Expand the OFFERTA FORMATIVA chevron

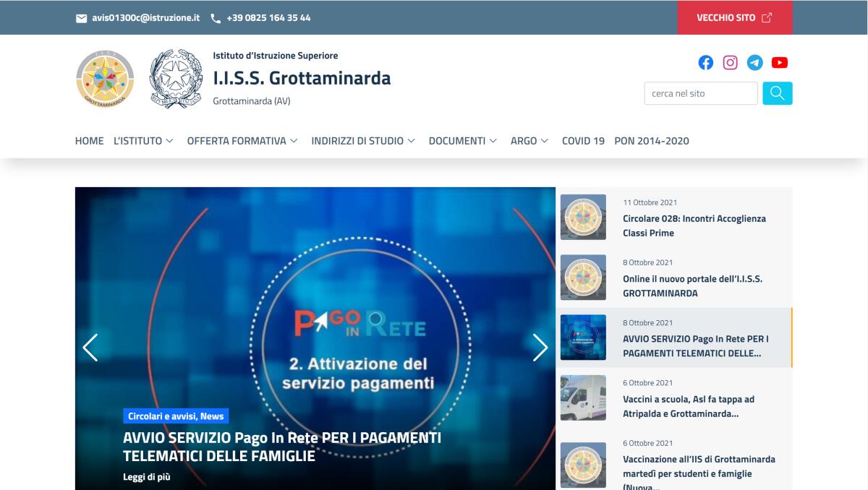point(294,141)
